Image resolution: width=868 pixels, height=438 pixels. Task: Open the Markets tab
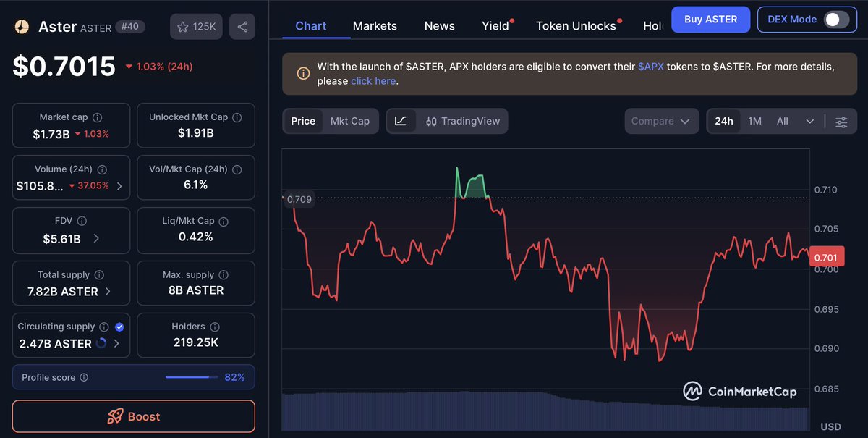click(x=375, y=26)
